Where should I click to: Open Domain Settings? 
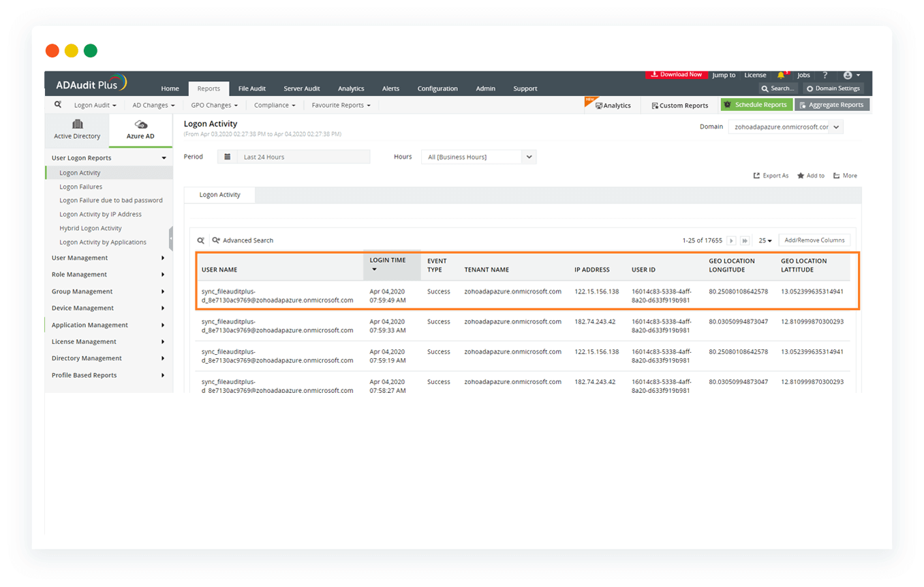pos(833,89)
